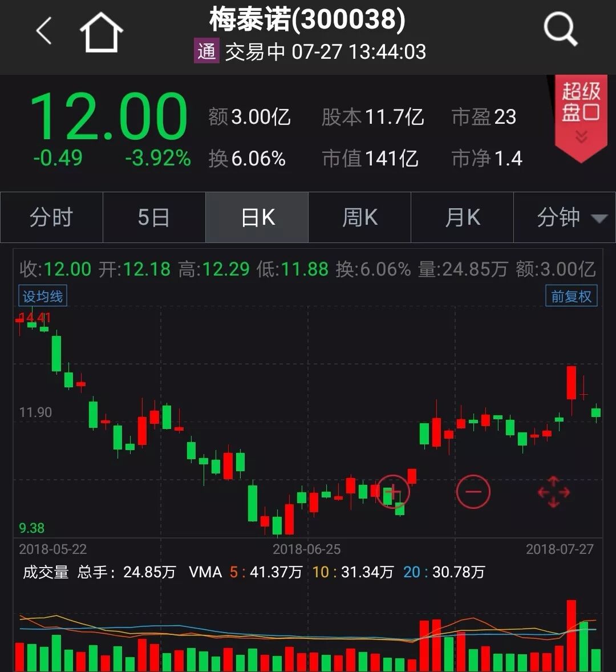Tap the low value 低:11.88
The width and height of the screenshot is (616, 672).
click(x=293, y=269)
